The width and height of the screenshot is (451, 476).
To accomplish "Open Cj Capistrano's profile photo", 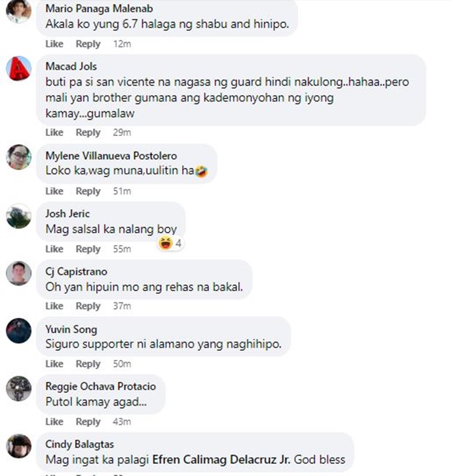I will pyautogui.click(x=19, y=273).
